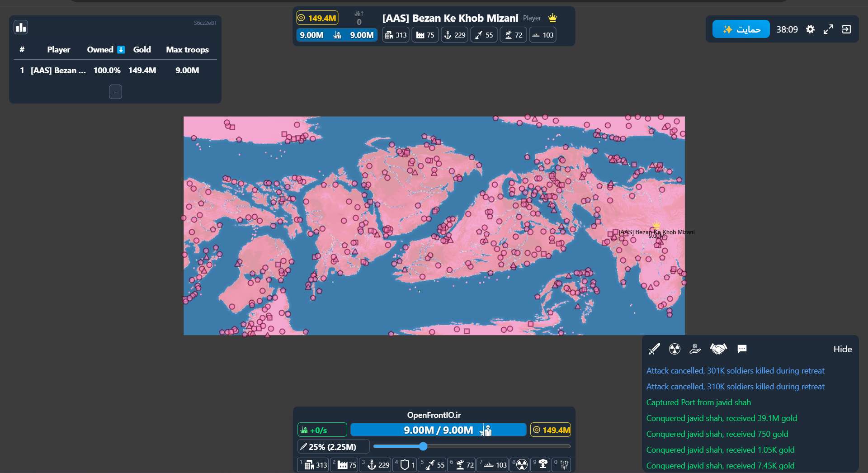Toggle the sword attack events filter

pos(654,349)
